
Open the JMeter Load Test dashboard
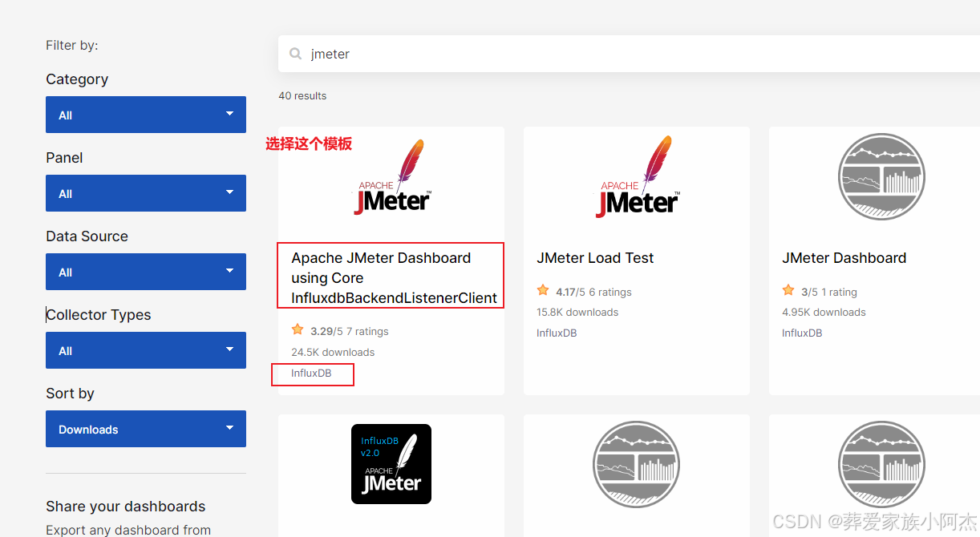(595, 257)
